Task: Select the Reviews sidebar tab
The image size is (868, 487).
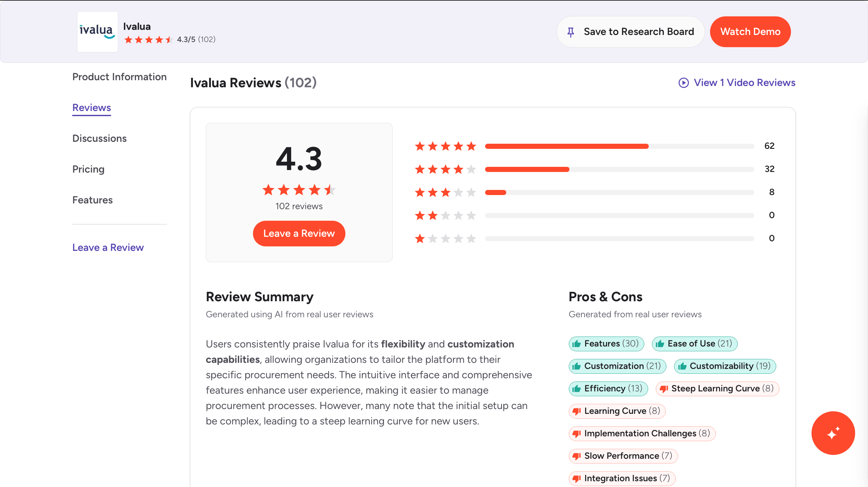Action: tap(92, 108)
